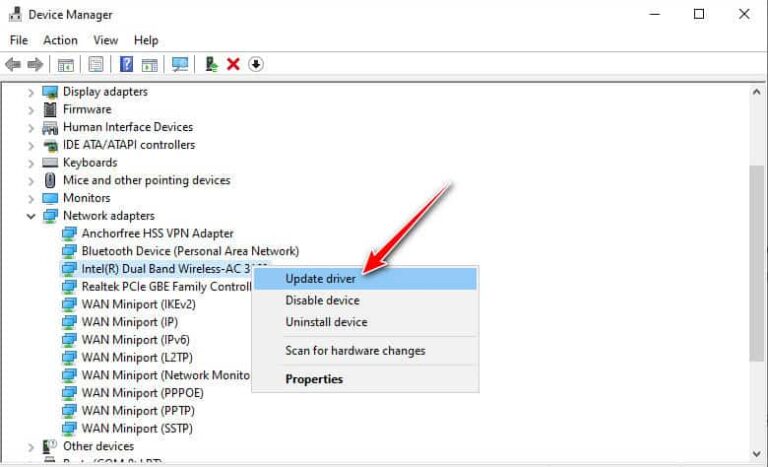Select Disable device in context menu
The width and height of the screenshot is (768, 467).
[x=321, y=300]
